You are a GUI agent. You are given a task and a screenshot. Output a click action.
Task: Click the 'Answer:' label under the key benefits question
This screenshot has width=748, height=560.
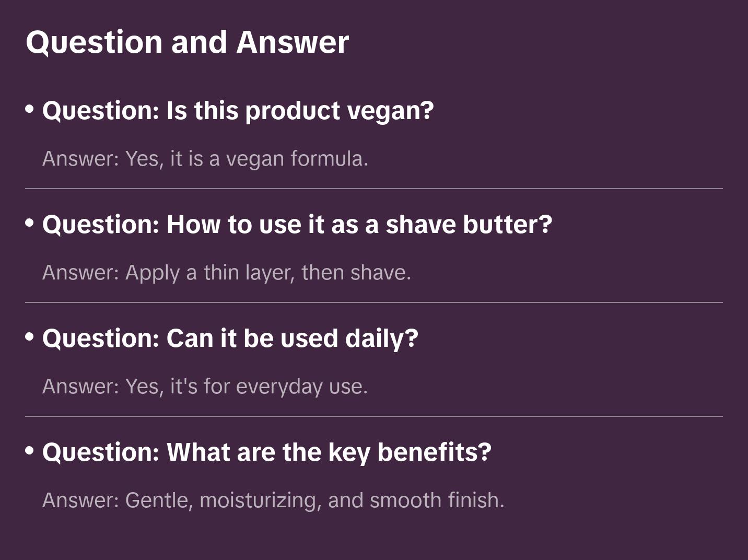[81, 500]
